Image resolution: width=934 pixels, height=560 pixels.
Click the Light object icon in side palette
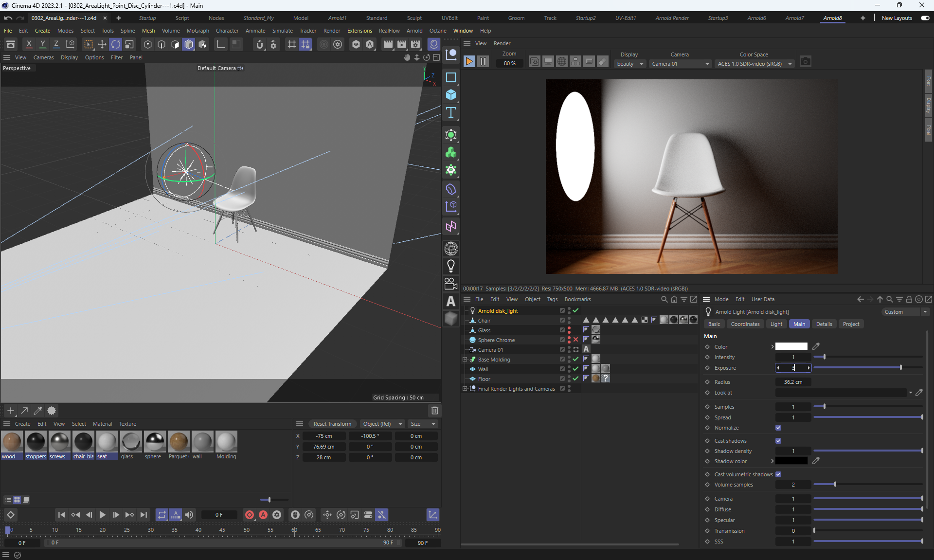tap(451, 266)
